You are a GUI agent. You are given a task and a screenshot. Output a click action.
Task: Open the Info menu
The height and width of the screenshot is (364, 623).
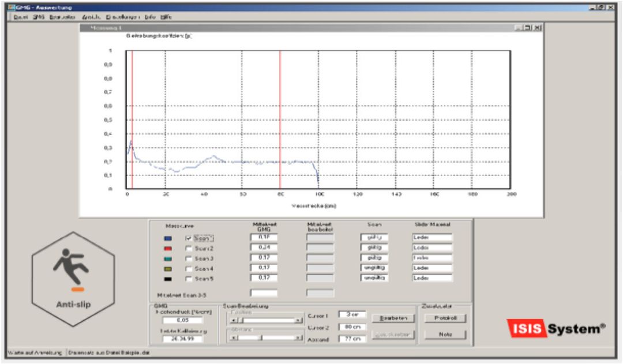click(150, 17)
